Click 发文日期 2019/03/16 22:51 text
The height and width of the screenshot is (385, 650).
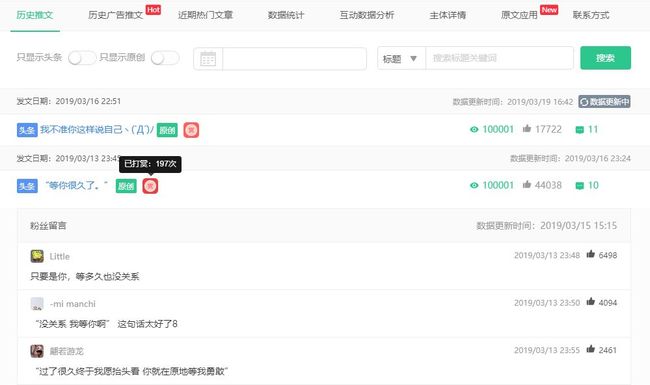[69, 102]
